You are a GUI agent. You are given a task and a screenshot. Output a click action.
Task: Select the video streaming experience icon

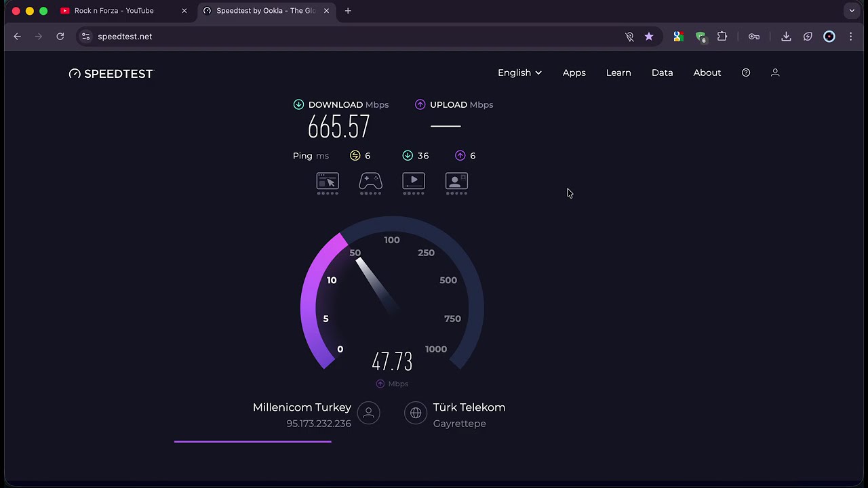click(414, 184)
